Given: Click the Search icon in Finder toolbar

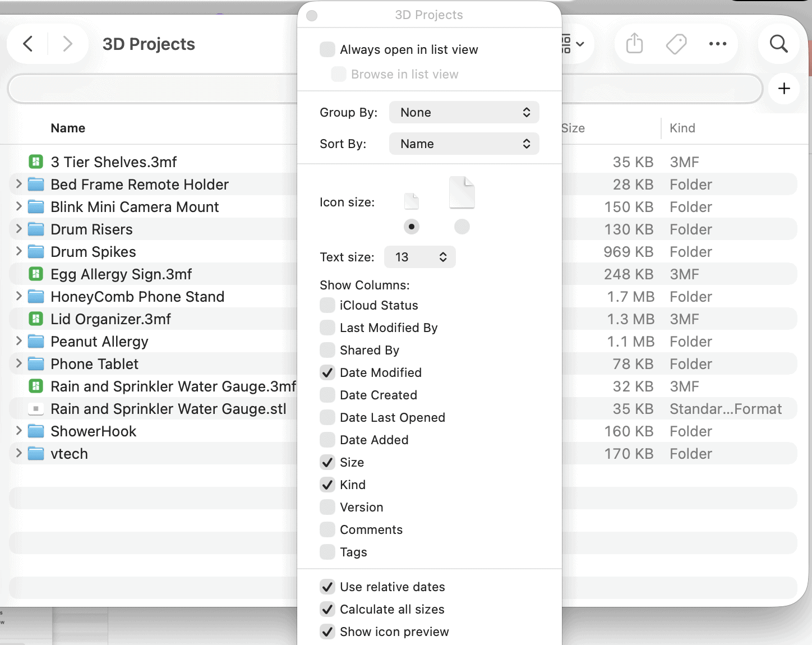Looking at the screenshot, I should point(778,43).
